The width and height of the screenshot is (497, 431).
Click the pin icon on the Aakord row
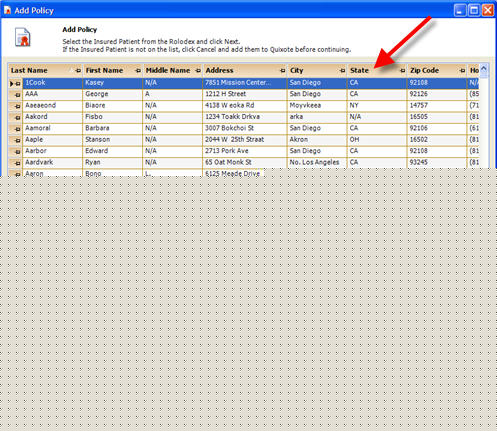pos(18,118)
